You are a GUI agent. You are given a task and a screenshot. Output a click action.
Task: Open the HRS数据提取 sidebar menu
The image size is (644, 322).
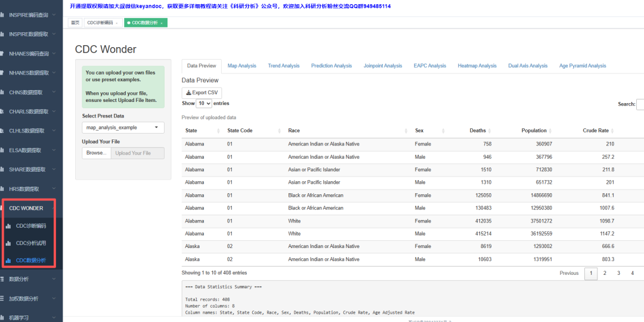pos(31,189)
